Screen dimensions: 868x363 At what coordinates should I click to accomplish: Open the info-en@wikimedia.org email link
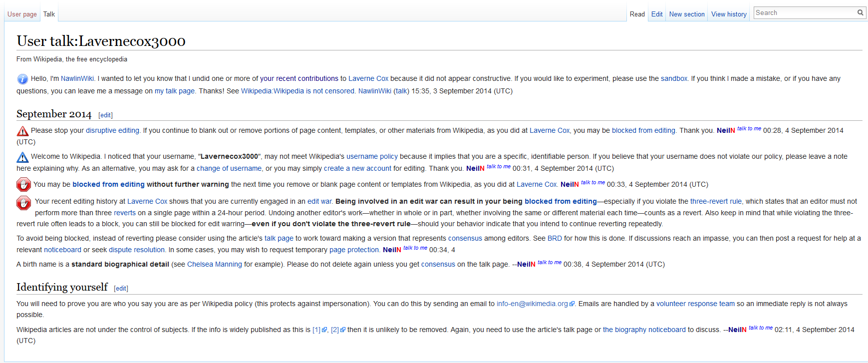pyautogui.click(x=532, y=304)
